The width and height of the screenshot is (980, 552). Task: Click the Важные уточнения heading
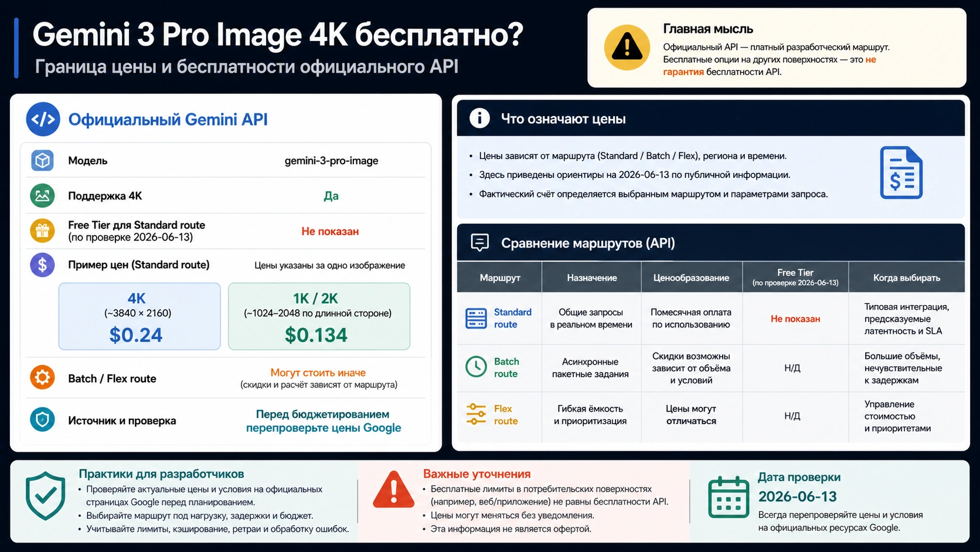tap(477, 474)
